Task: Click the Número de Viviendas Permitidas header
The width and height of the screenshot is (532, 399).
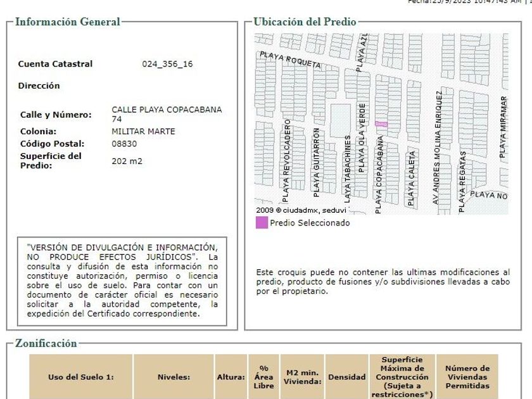Action: [x=467, y=377]
